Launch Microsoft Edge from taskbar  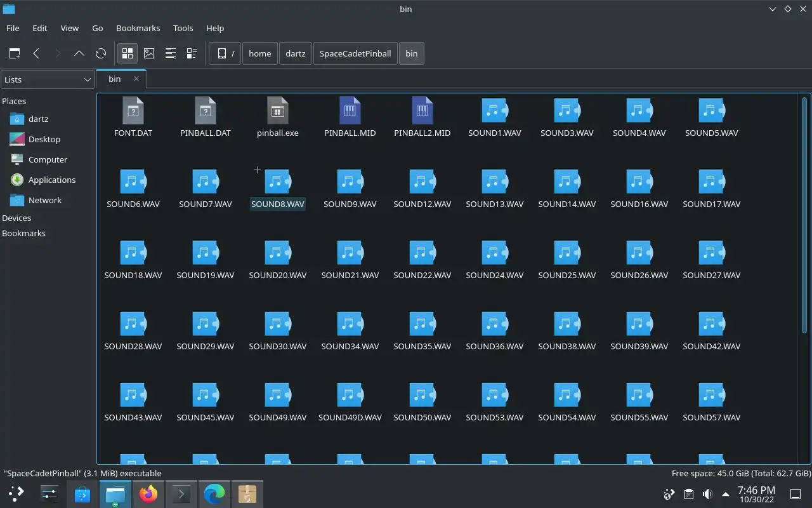(214, 493)
